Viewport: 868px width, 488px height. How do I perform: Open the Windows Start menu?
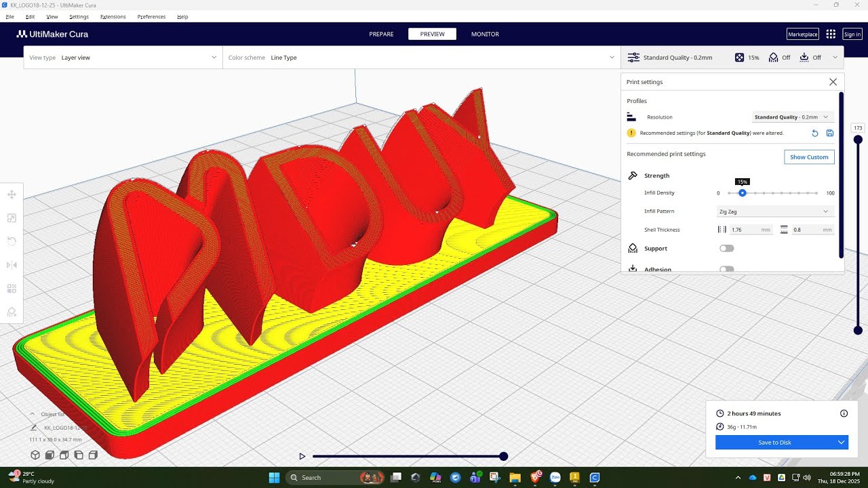point(274,478)
